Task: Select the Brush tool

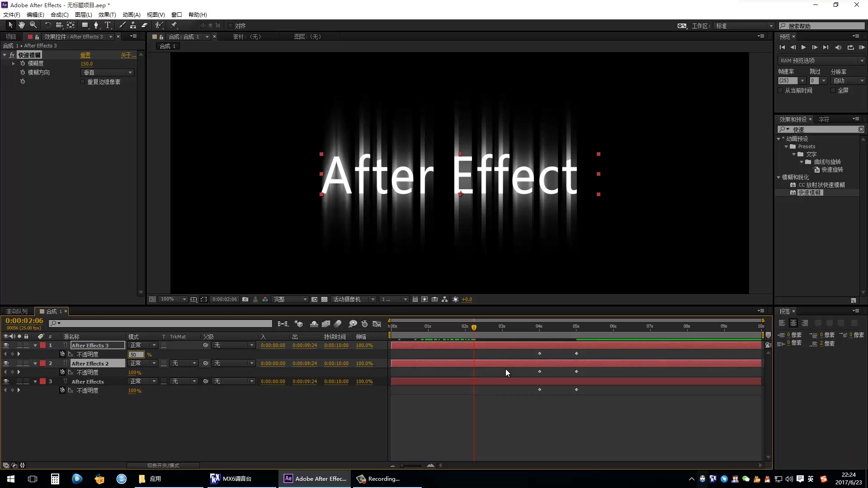Action: point(122,25)
